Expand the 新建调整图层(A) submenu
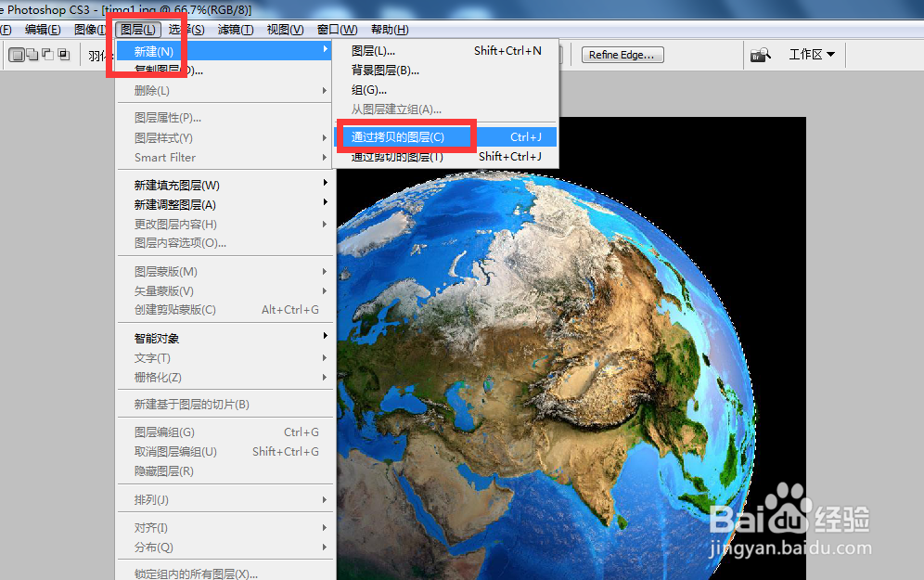Screen dimensions: 924x580 pyautogui.click(x=225, y=204)
